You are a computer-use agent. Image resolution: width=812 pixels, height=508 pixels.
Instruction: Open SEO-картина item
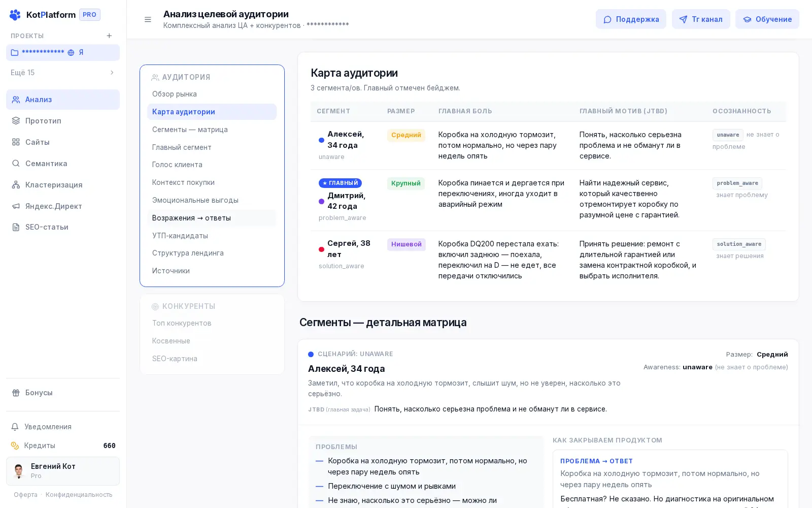click(212, 359)
